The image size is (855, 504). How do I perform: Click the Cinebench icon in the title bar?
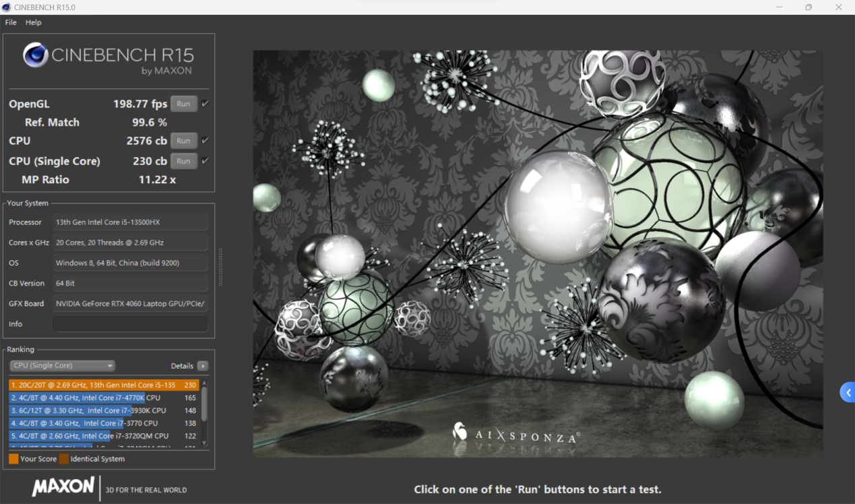7,7
